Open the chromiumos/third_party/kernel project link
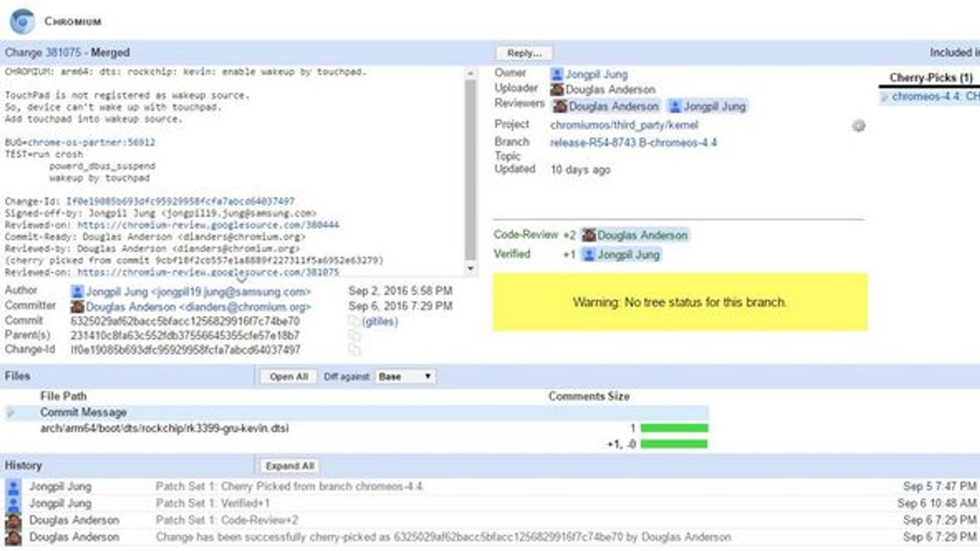The image size is (980, 551). coord(624,125)
